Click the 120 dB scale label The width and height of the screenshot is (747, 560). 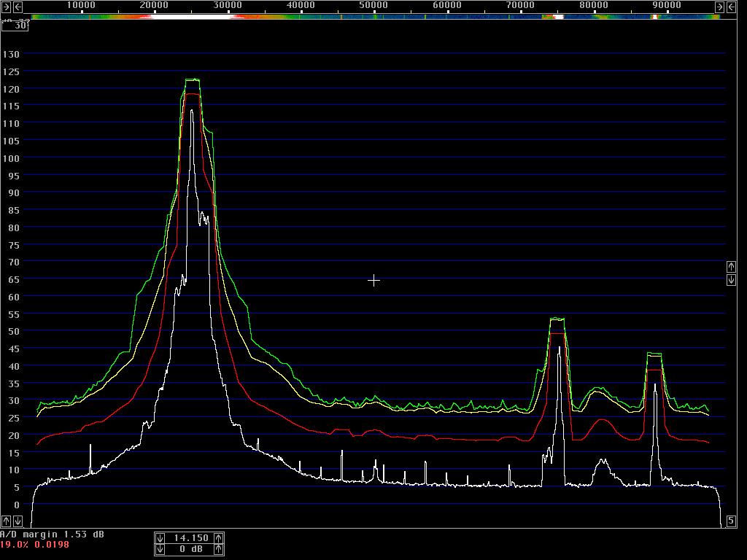click(11, 89)
